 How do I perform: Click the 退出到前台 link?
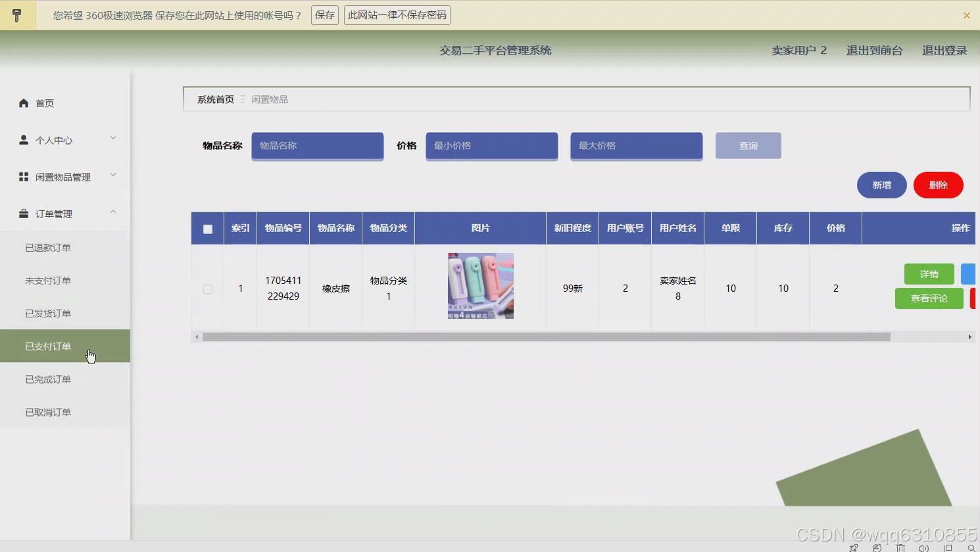(875, 51)
